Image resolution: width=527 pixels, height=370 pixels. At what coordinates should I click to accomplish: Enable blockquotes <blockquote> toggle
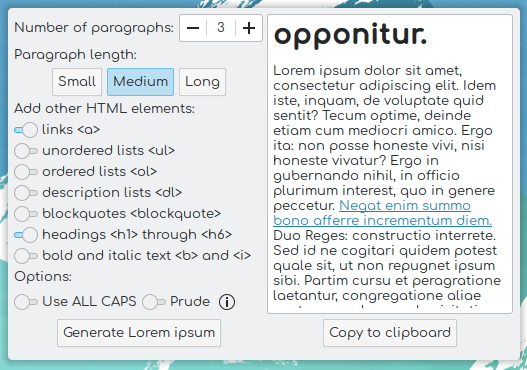pos(26,214)
